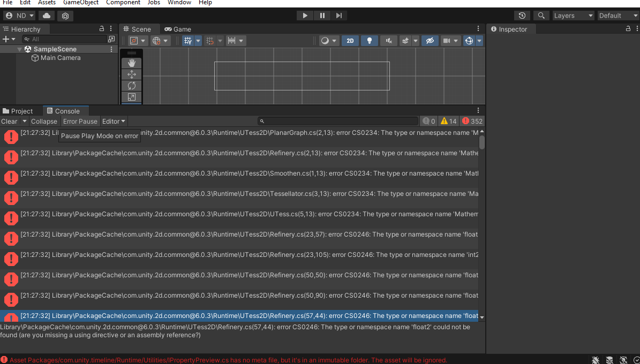Toggle scene visibility of hidden objects
Screen dimensions: 640x364
430,41
